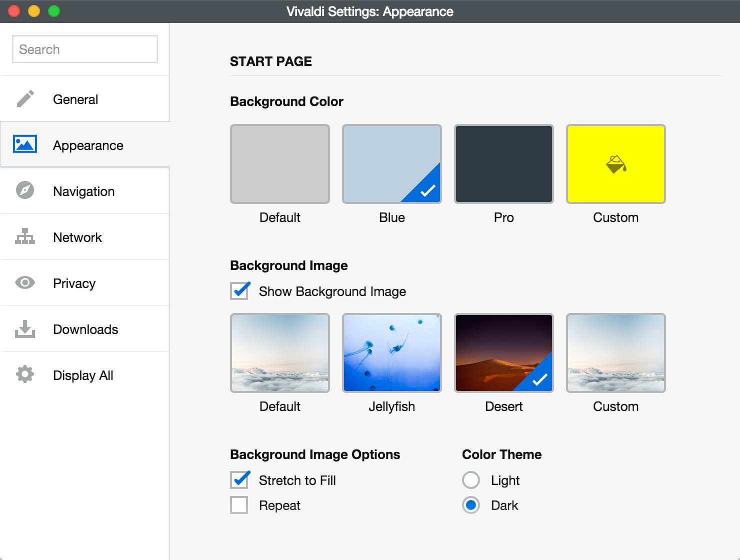Click the Desert caption text

(504, 406)
